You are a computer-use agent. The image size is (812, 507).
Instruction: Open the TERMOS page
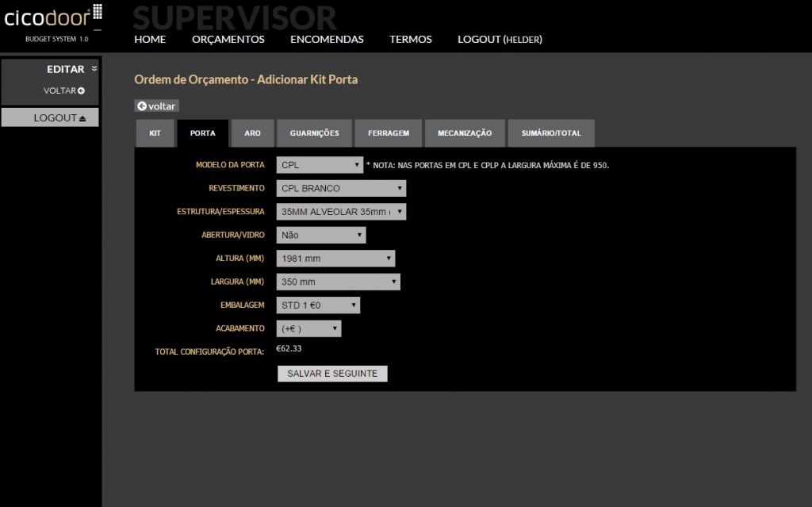[411, 39]
